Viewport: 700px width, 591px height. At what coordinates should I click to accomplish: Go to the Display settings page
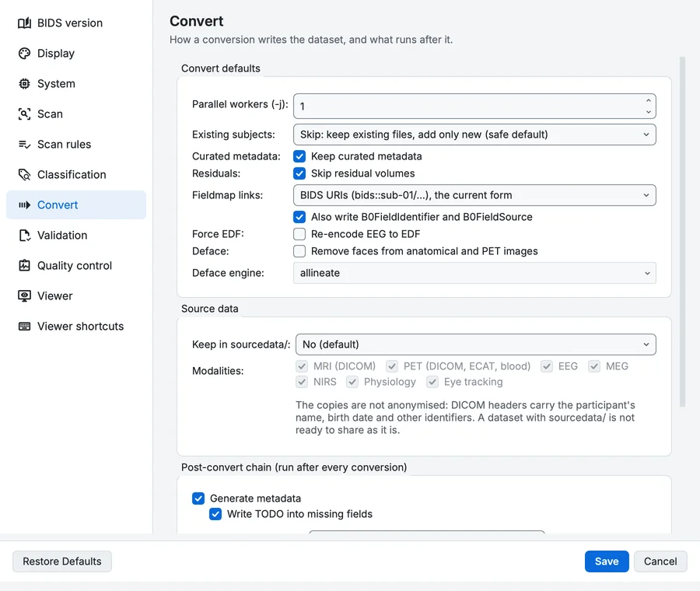(76, 53)
